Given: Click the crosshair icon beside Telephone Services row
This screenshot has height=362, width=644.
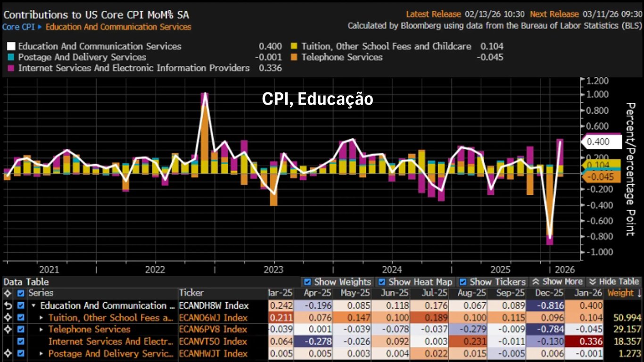Looking at the screenshot, I should point(7,329).
